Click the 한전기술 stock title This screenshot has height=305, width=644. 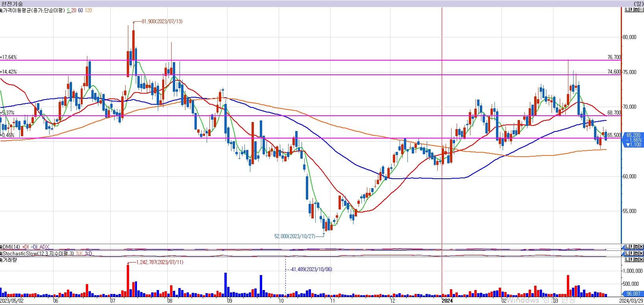click(x=12, y=4)
